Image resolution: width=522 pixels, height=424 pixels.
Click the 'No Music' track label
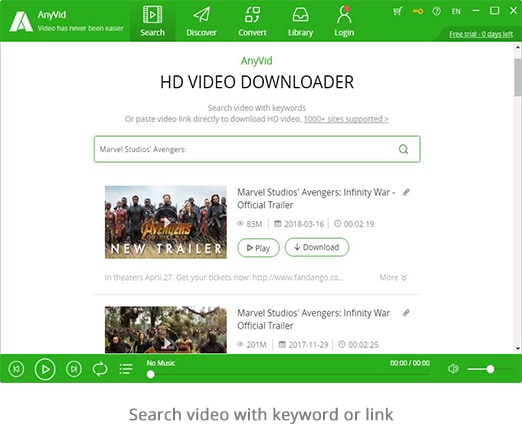pyautogui.click(x=161, y=363)
